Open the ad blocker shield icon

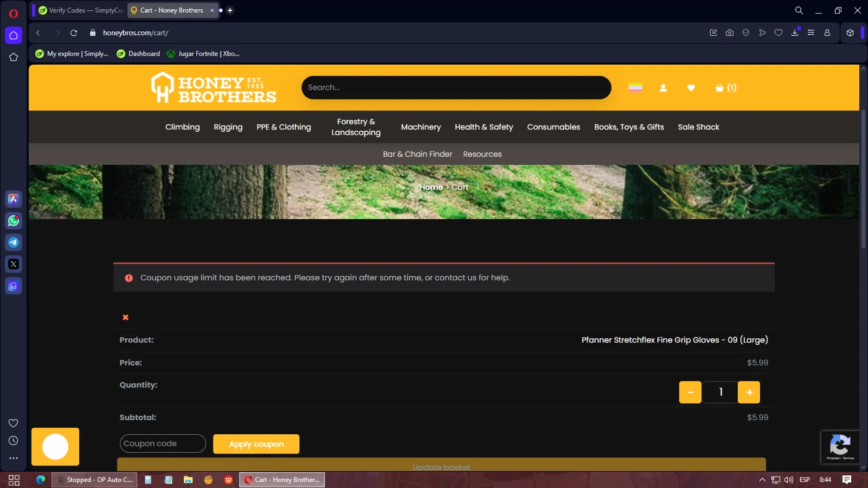tap(746, 33)
